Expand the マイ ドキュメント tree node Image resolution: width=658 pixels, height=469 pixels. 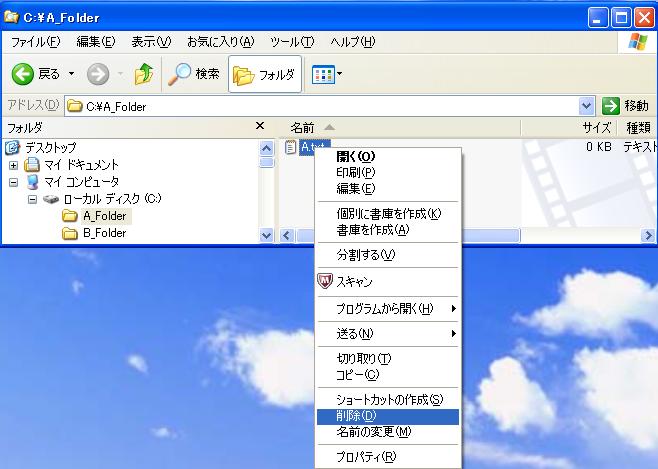pos(13,165)
